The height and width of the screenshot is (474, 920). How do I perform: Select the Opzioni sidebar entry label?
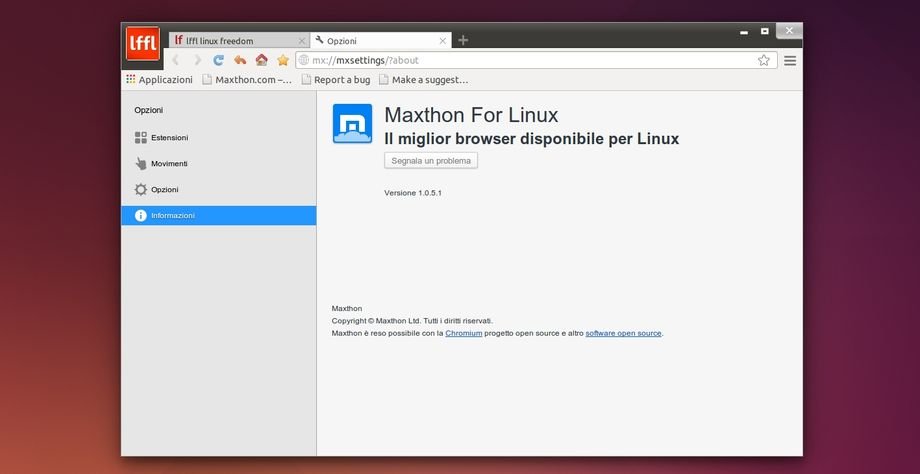click(x=165, y=189)
